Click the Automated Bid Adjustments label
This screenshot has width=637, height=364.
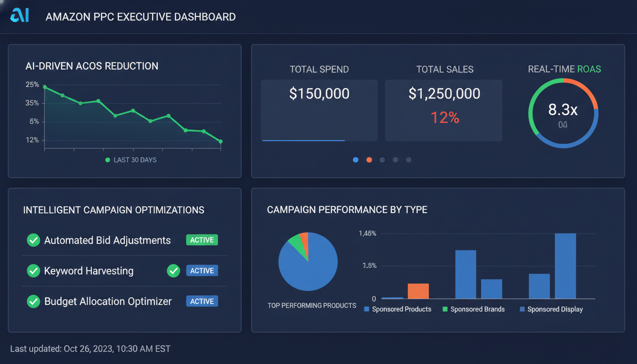108,240
